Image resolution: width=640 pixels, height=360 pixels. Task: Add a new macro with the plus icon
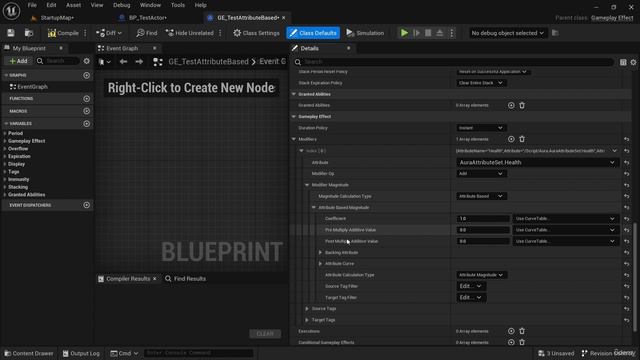point(87,111)
